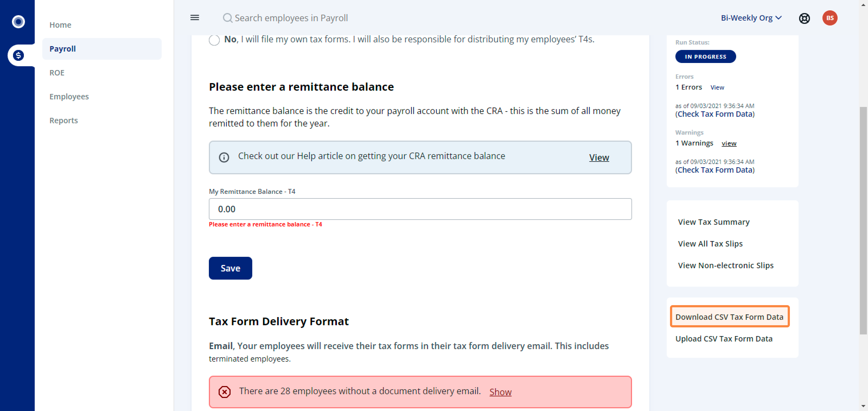Screen dimensions: 868x411
Task: Click the error X icon in alert
Action: click(x=224, y=392)
